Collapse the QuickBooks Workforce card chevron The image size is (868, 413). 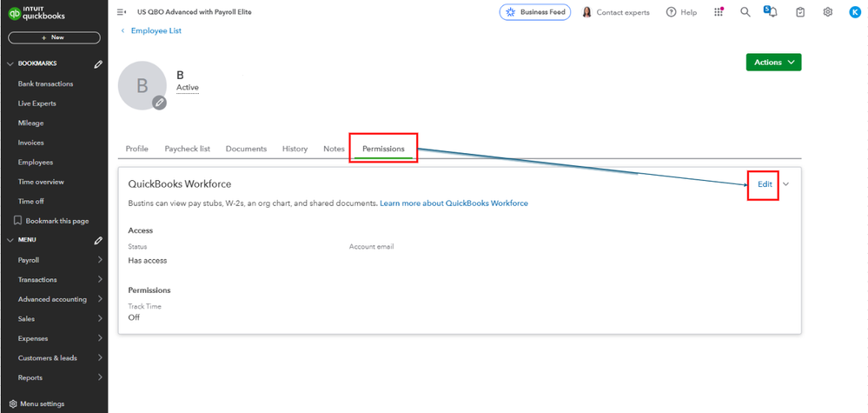click(x=786, y=184)
